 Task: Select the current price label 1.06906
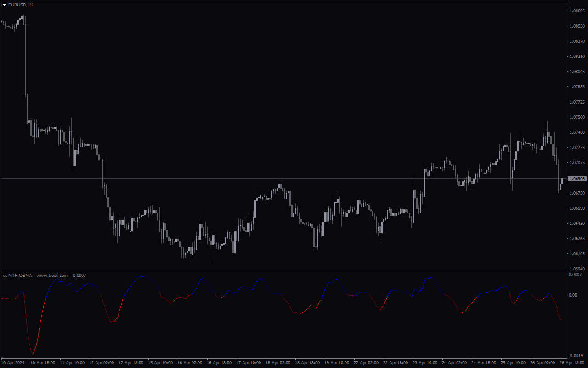(577, 178)
